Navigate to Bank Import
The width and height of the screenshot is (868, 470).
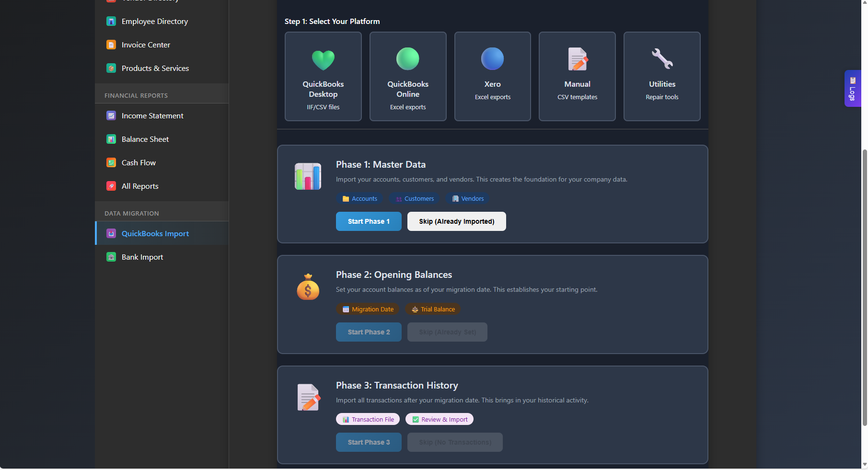pos(162,257)
